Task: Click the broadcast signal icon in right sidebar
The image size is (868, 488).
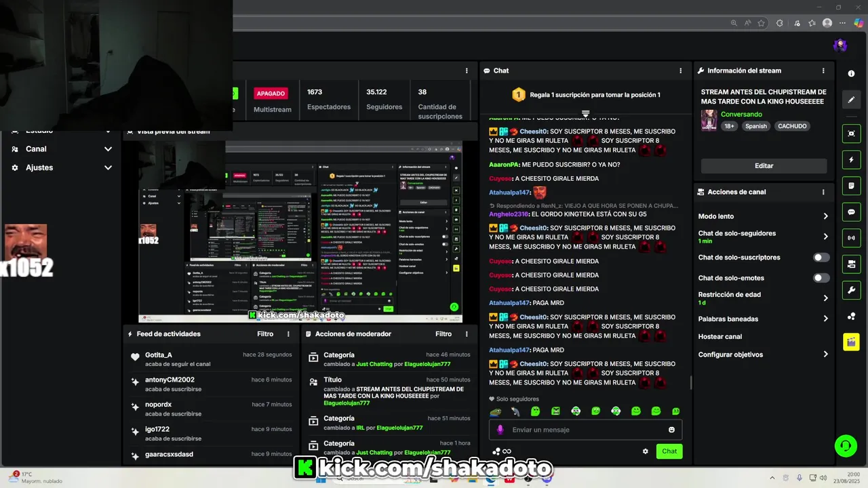Action: pos(852,238)
